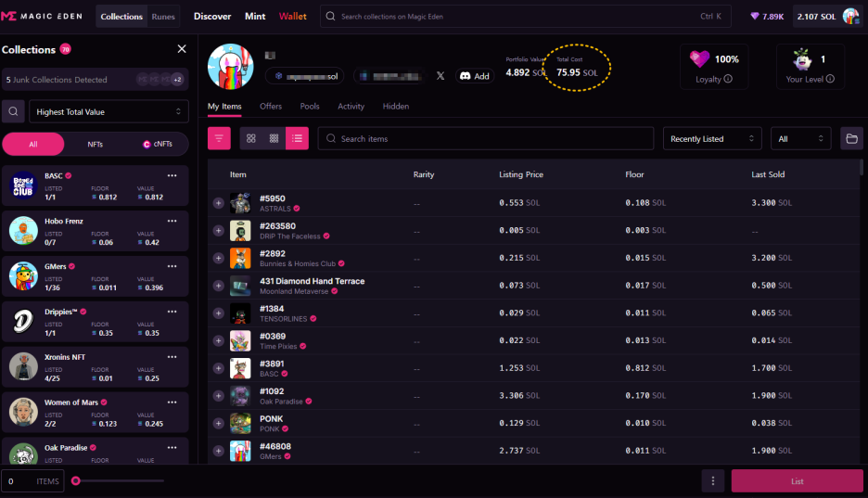Toggle the pink filter button
The image size is (868, 498).
click(x=219, y=138)
